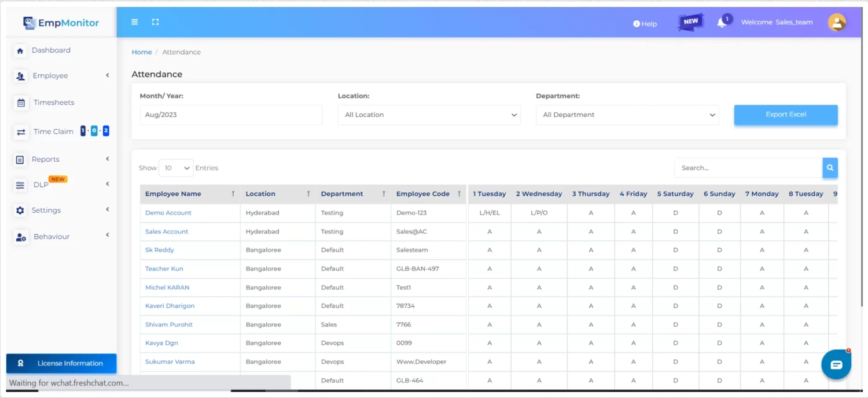Image resolution: width=868 pixels, height=398 pixels.
Task: Click the License Information button
Action: point(61,363)
